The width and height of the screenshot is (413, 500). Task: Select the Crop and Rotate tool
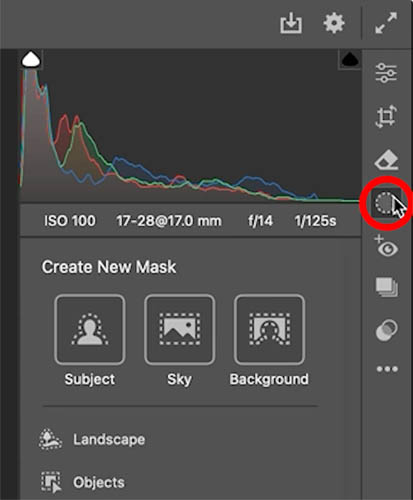click(x=386, y=116)
